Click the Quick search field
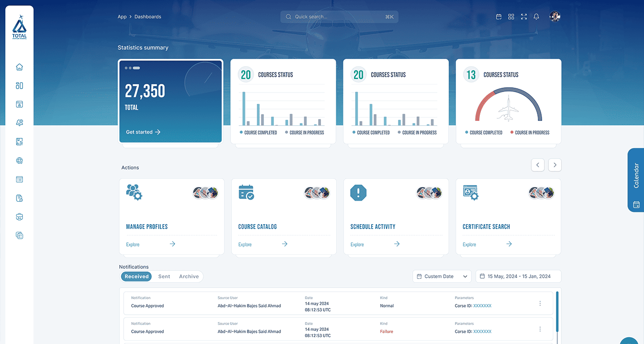 coord(339,17)
